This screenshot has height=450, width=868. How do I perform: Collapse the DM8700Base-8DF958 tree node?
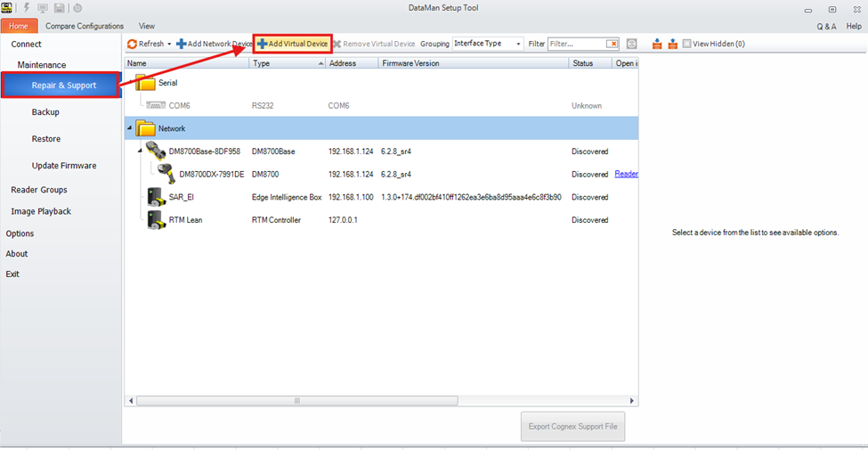click(x=140, y=151)
